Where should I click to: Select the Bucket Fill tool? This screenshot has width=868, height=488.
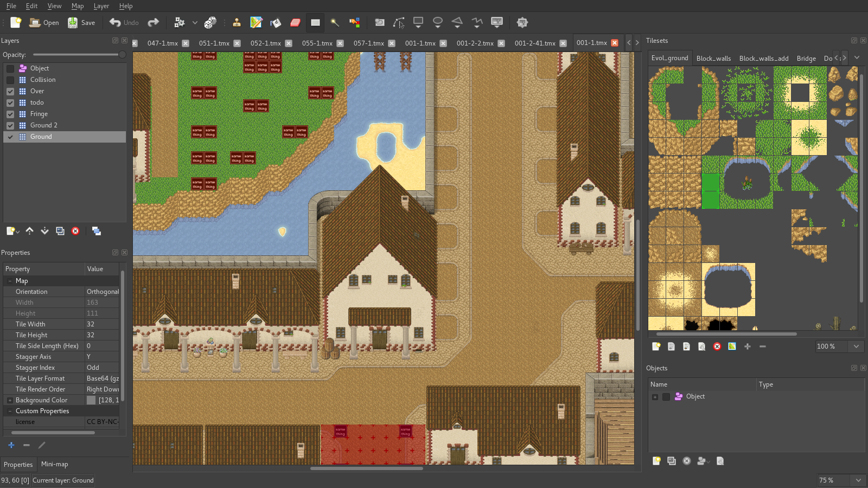tap(276, 22)
